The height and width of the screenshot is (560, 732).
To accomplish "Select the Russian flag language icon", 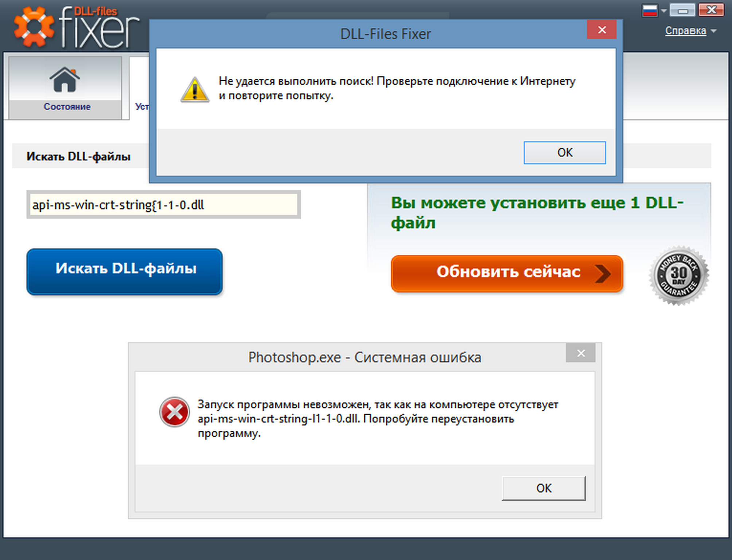I will (650, 11).
